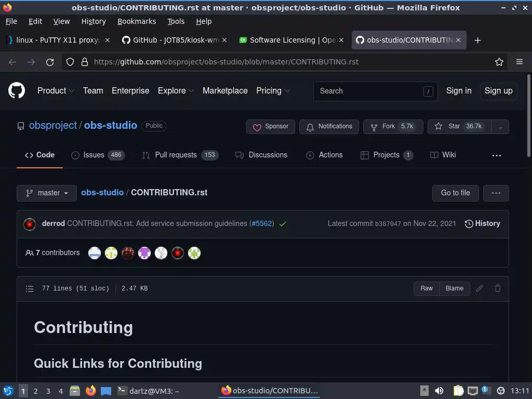Close the Software Licensing tab
The image size is (532, 399).
(x=341, y=40)
